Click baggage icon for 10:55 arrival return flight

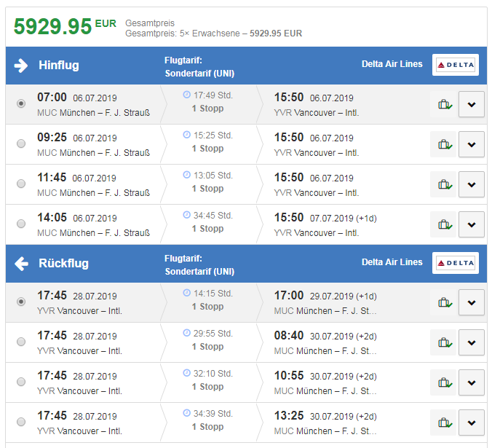(x=443, y=382)
